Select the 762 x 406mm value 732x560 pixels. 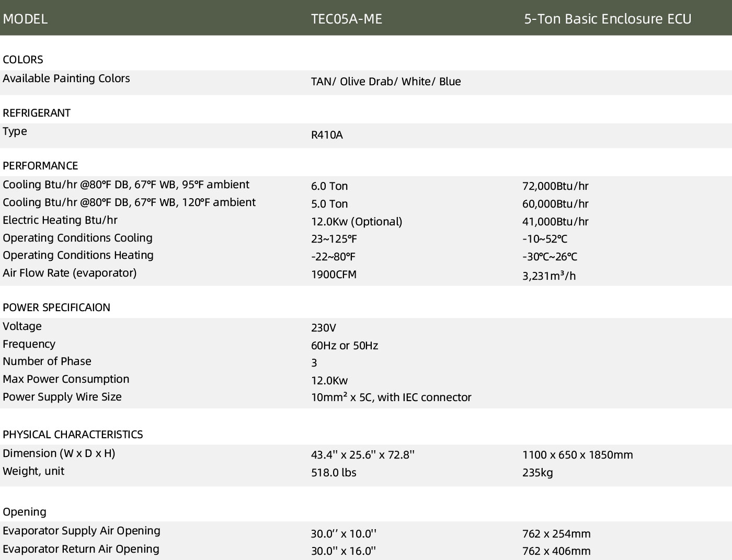(x=556, y=551)
